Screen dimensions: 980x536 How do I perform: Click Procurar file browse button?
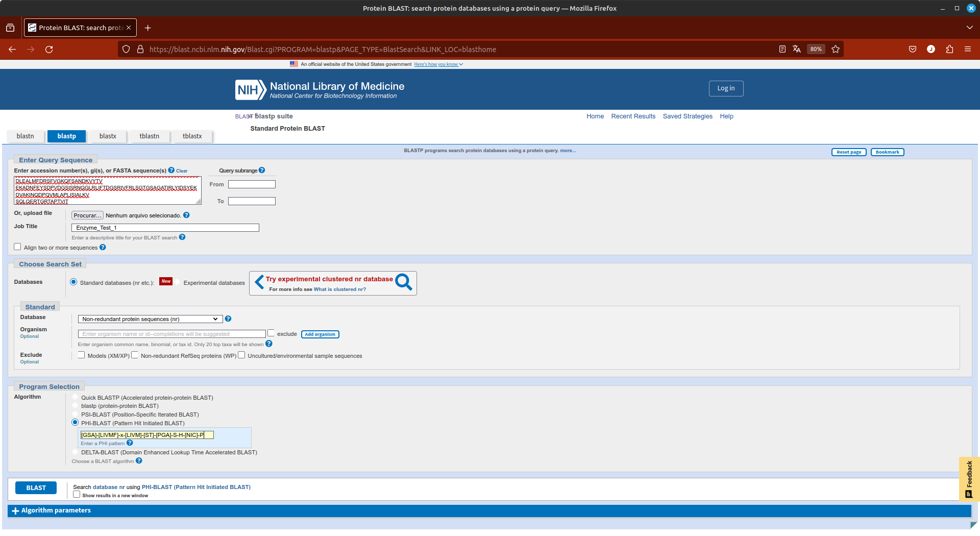tap(87, 215)
